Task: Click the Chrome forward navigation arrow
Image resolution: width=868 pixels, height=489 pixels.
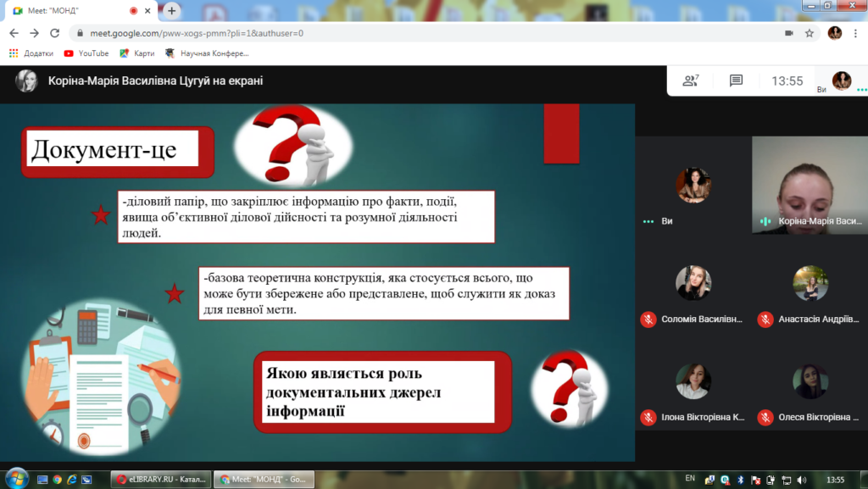Action: click(34, 33)
